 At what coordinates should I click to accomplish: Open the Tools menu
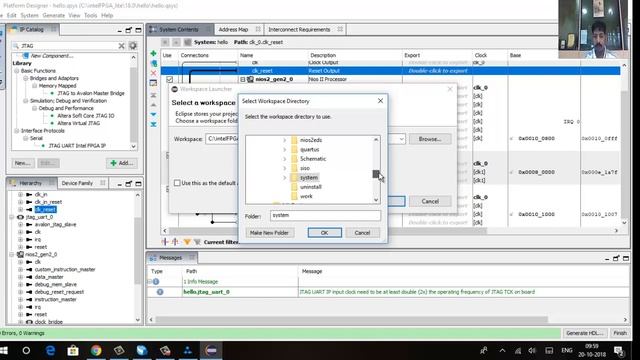(90, 16)
